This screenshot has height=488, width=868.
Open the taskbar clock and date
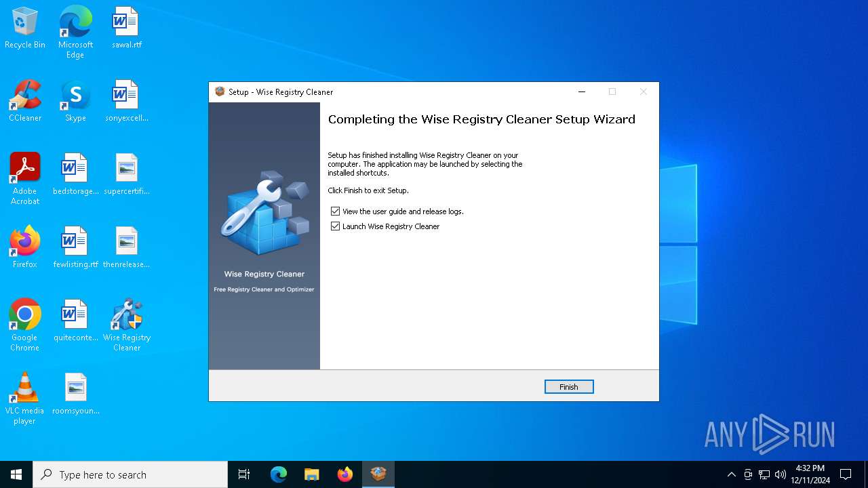pos(810,474)
